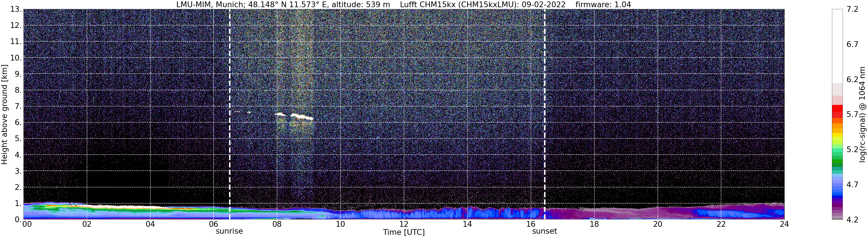This screenshot has width=868, height=238.
Task: Click the height axis tick label 5.
Action: pyautogui.click(x=18, y=139)
